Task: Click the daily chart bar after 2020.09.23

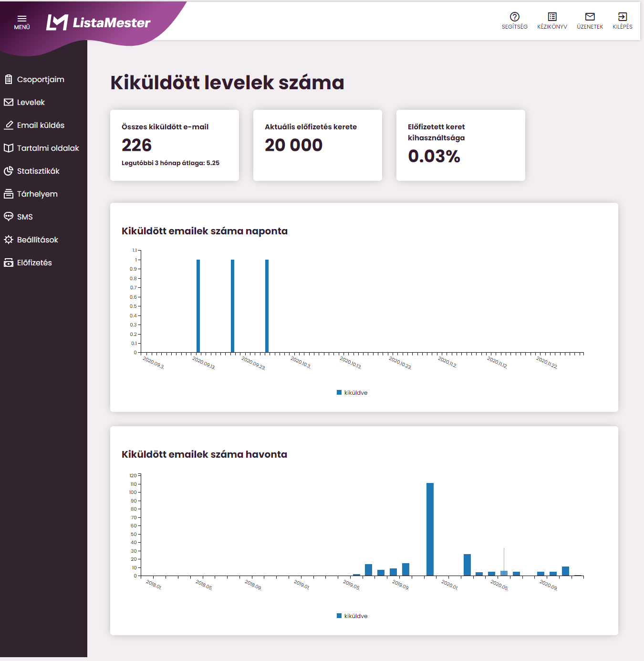Action: (267, 306)
